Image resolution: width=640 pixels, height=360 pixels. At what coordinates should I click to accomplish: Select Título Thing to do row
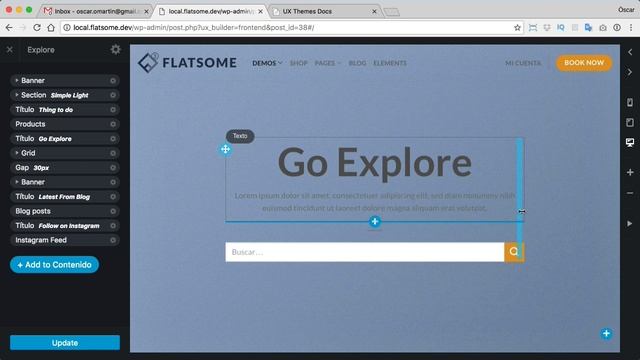(x=64, y=110)
